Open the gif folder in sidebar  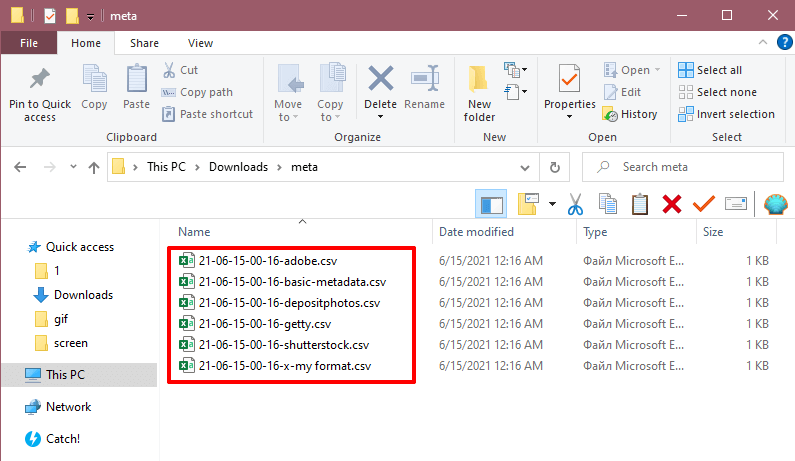click(52, 319)
